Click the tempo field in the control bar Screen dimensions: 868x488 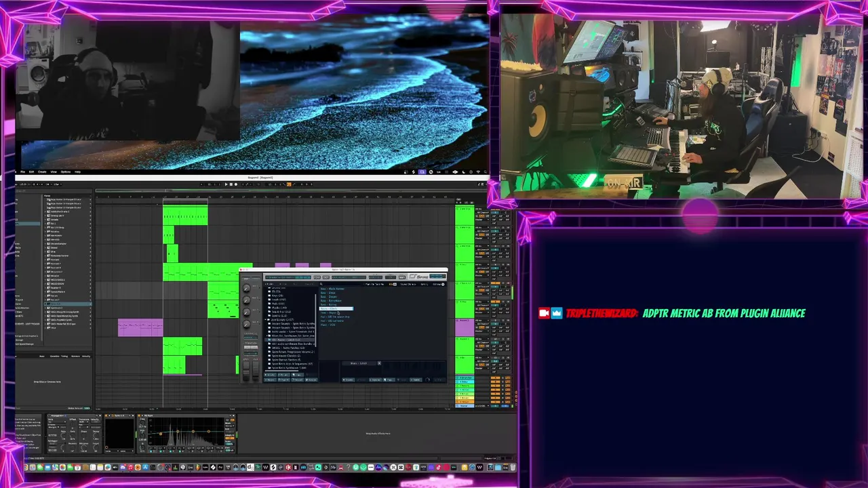click(22, 184)
